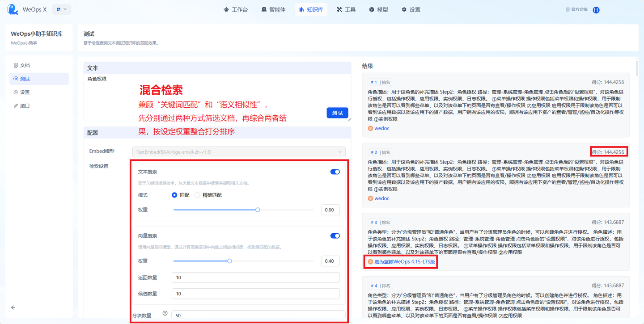The width and height of the screenshot is (644, 324).
Task: Click the 接口 sidebar icon
Action: (x=16, y=106)
